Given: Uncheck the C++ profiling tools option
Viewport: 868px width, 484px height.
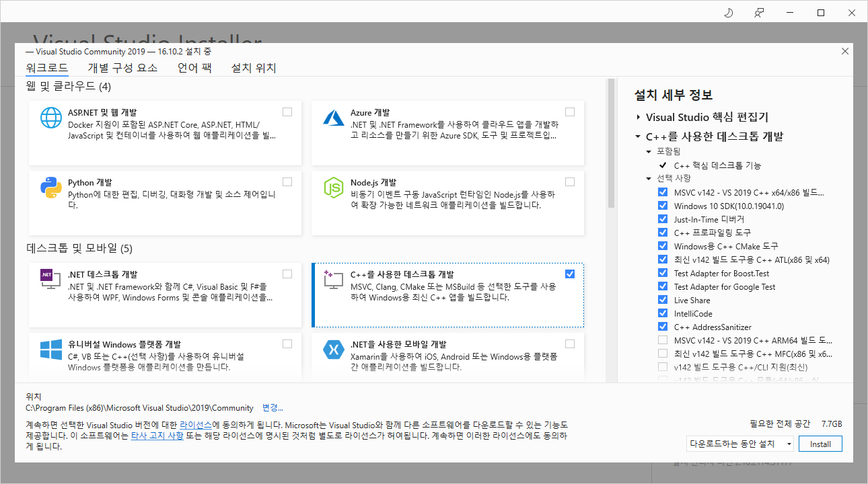Looking at the screenshot, I should pyautogui.click(x=663, y=233).
